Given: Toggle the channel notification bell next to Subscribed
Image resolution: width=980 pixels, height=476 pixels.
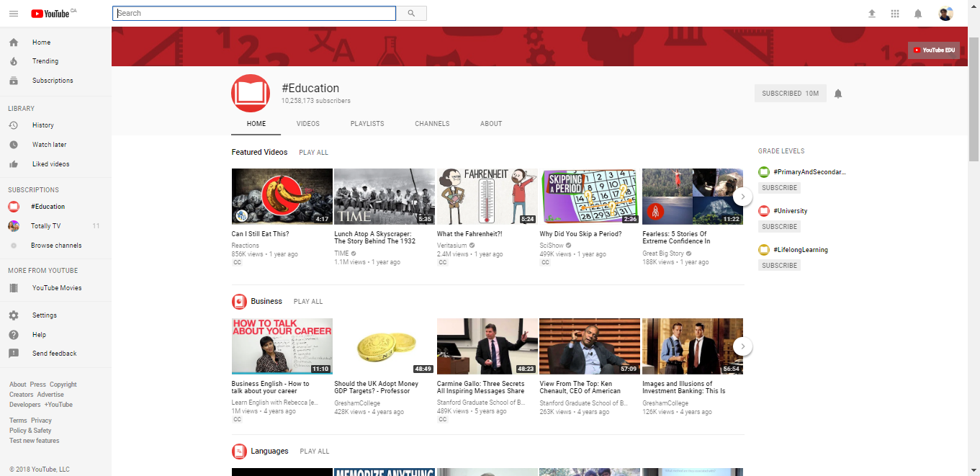Looking at the screenshot, I should coord(838,94).
